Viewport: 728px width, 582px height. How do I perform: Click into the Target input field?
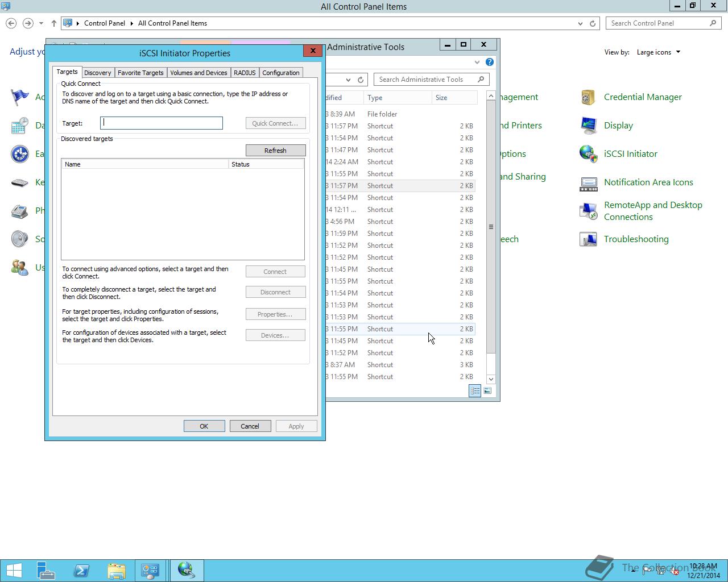point(162,123)
